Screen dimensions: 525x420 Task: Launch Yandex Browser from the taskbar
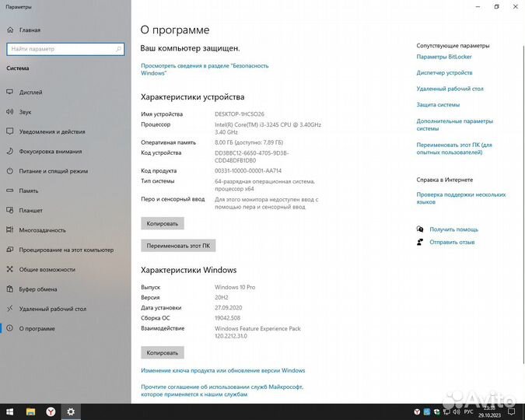pyautogui.click(x=51, y=411)
